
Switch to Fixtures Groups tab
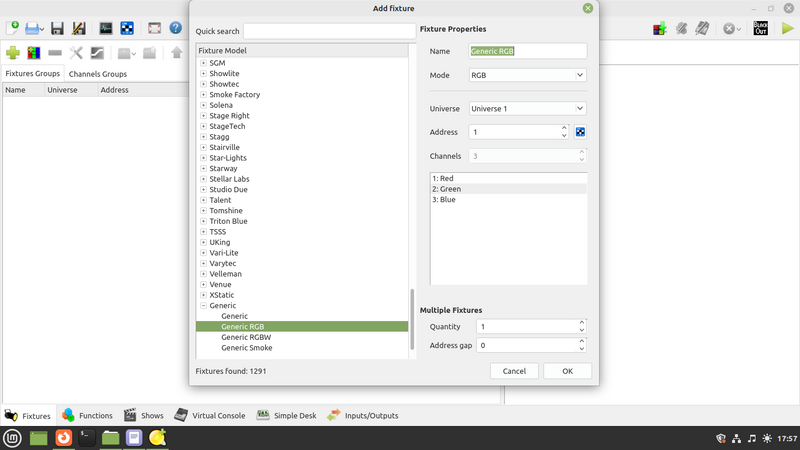pyautogui.click(x=33, y=73)
